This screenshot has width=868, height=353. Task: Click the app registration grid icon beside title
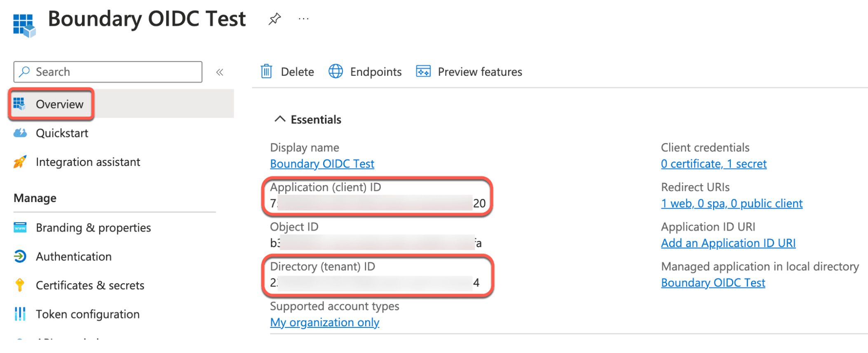click(24, 26)
